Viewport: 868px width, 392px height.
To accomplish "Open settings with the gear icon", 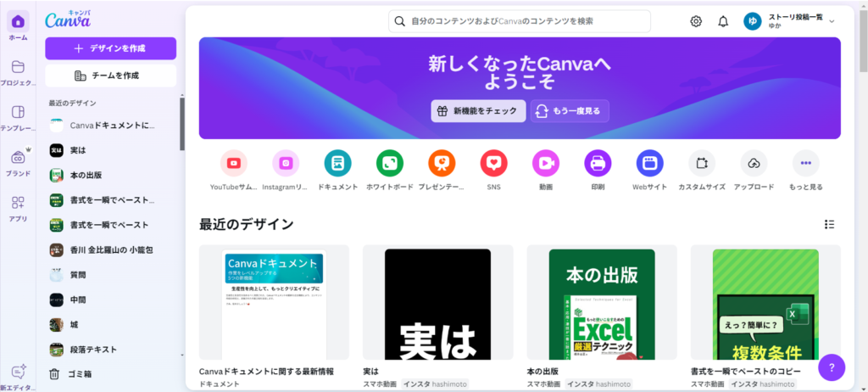I will coord(696,21).
